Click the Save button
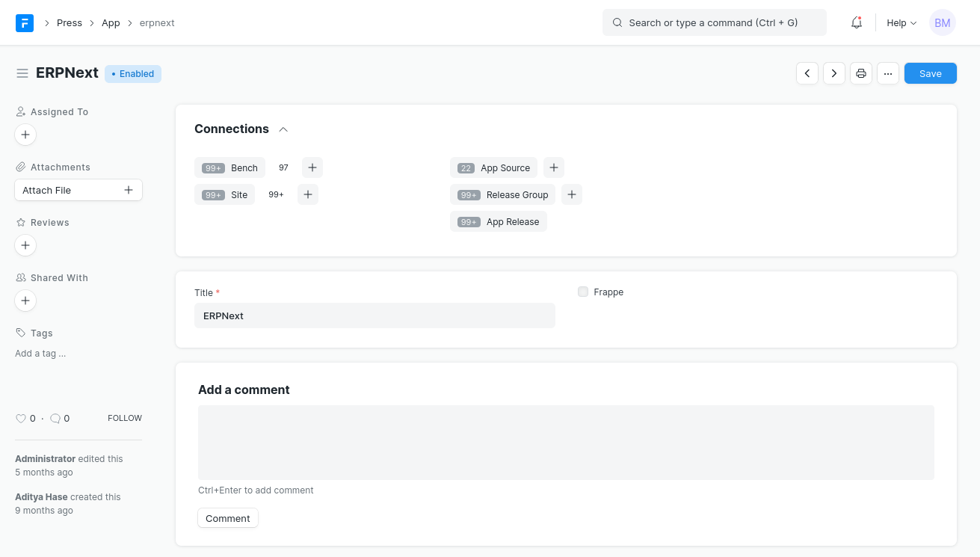 click(x=930, y=73)
